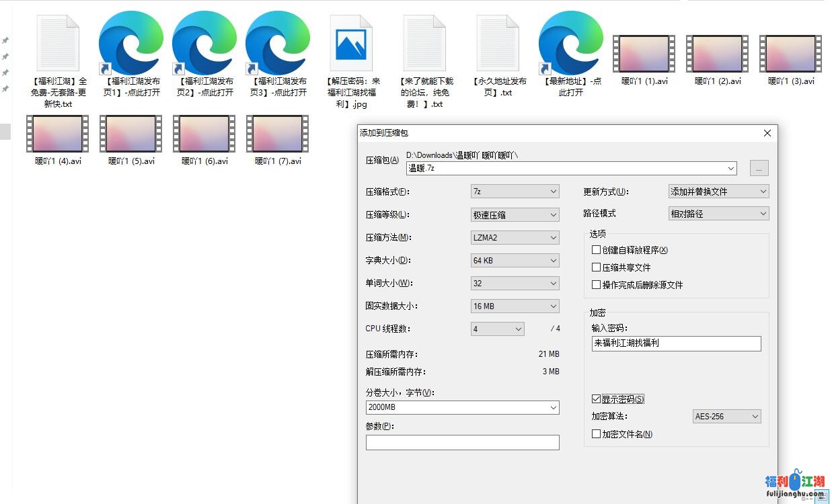Expand the 压缩等级 dropdown
Image resolution: width=832 pixels, height=504 pixels.
pos(515,215)
